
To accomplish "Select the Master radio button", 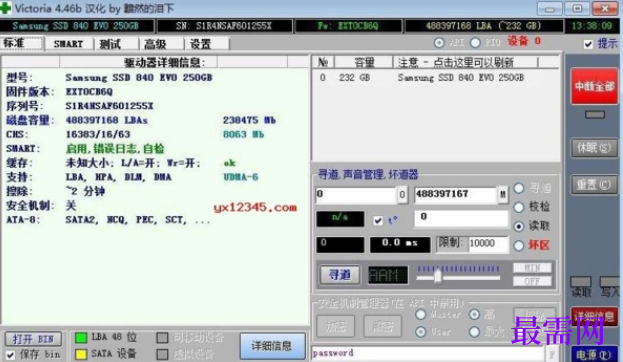I will (x=421, y=314).
